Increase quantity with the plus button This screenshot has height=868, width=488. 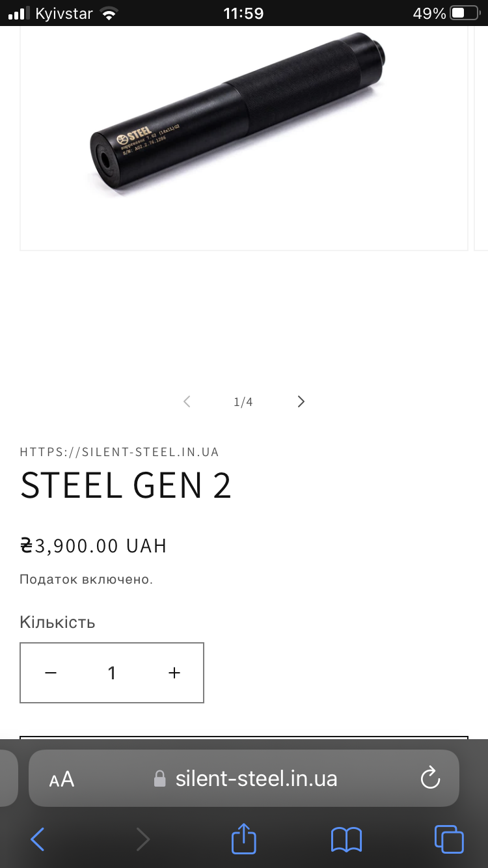pyautogui.click(x=174, y=673)
